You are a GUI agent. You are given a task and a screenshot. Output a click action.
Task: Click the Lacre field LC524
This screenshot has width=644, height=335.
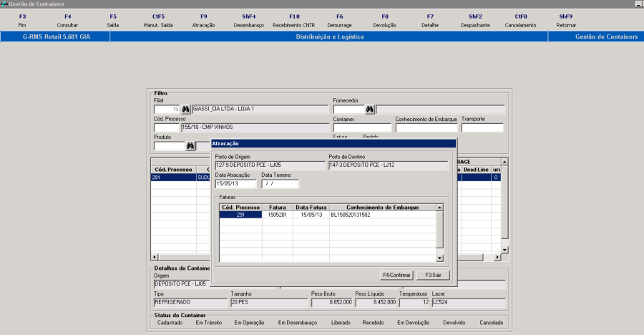pos(469,303)
